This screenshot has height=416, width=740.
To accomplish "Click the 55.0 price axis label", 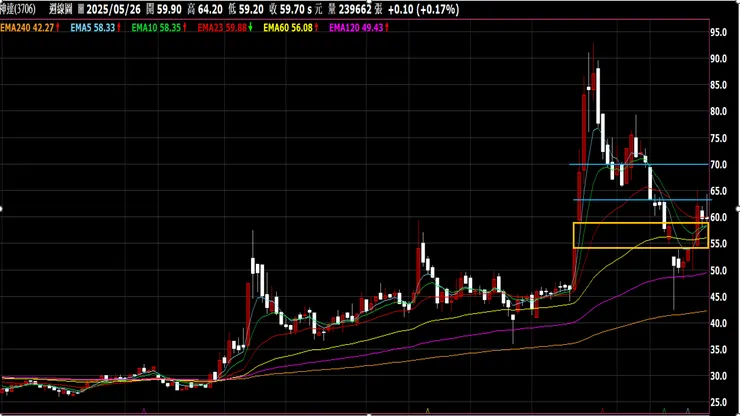I will coord(718,244).
